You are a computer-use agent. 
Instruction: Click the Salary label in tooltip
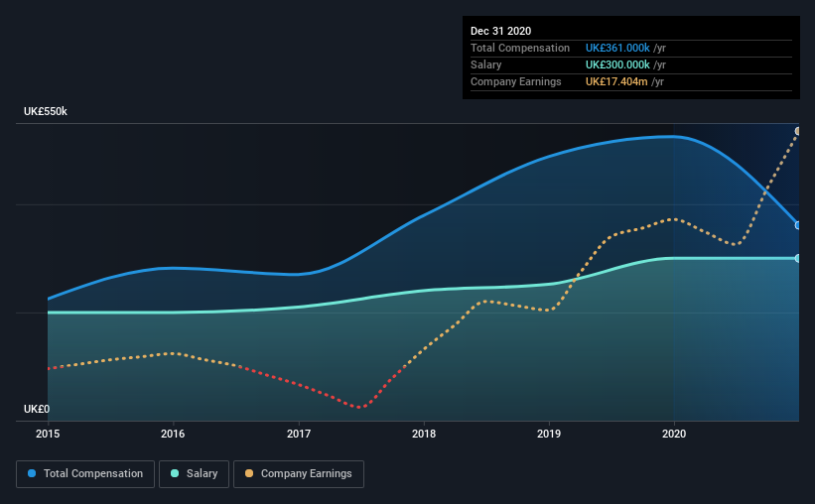(486, 64)
